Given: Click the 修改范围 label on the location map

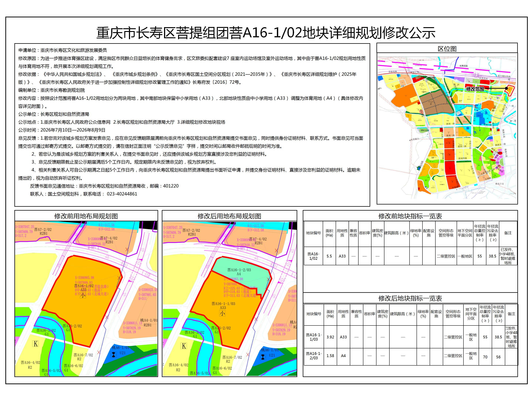Looking at the screenshot, I should 475,89.
